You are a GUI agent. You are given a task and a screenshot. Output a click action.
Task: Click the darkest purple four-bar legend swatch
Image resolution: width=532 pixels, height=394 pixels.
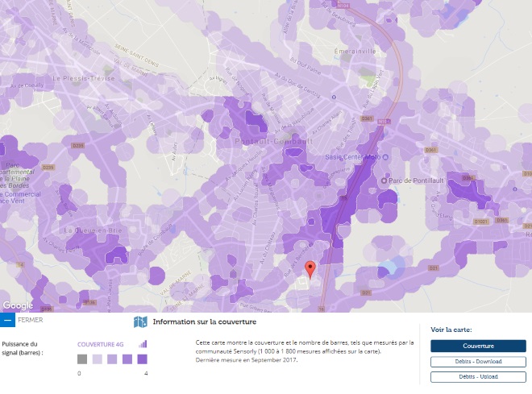pos(142,359)
